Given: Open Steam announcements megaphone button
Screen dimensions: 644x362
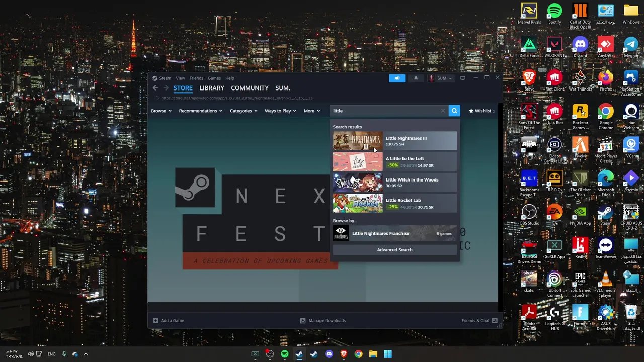Looking at the screenshot, I should (397, 78).
